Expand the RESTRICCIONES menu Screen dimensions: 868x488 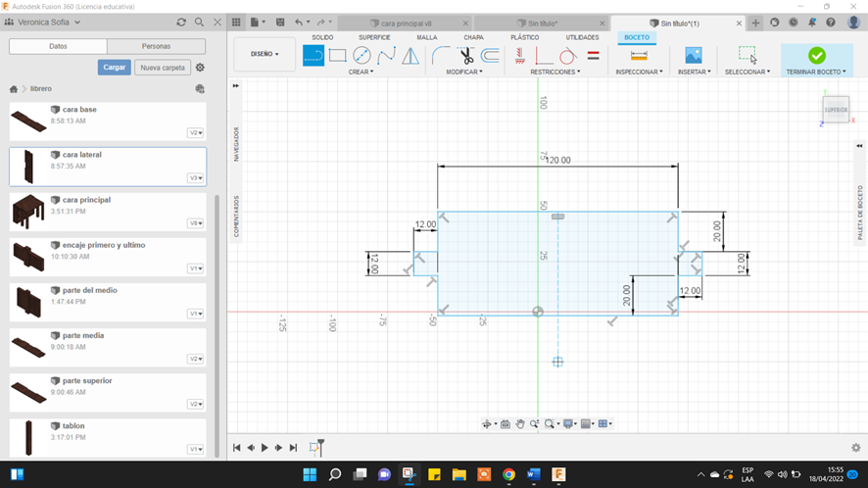click(x=555, y=72)
